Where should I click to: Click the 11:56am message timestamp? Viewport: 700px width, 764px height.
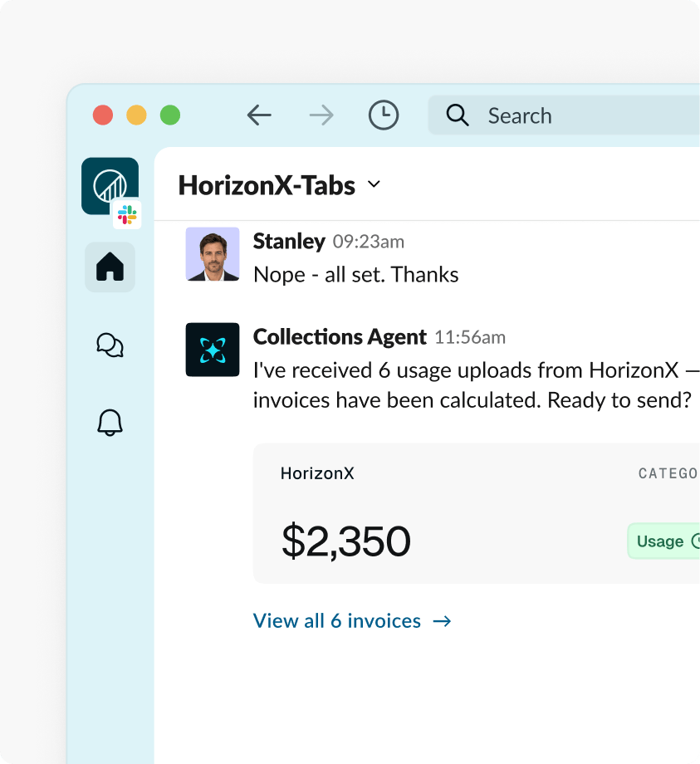(x=470, y=337)
